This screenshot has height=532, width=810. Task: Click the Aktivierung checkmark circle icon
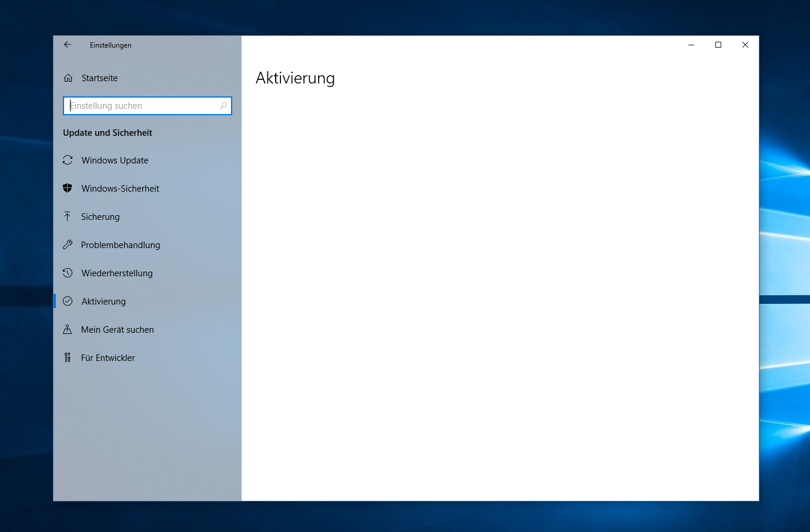[x=68, y=301]
